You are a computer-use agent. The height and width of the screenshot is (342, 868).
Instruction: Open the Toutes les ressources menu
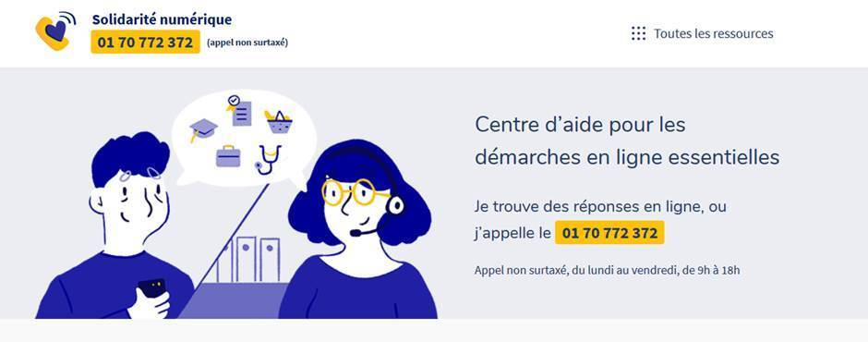click(x=702, y=33)
